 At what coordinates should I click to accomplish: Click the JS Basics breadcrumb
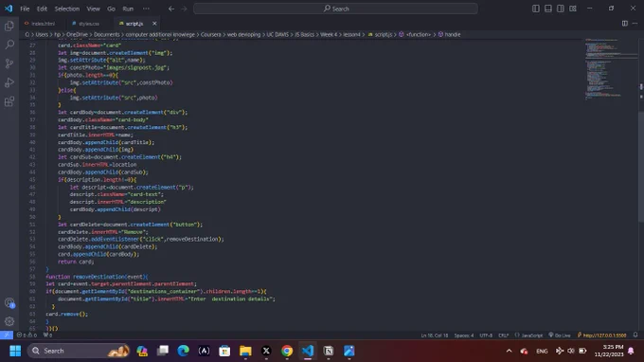[304, 34]
